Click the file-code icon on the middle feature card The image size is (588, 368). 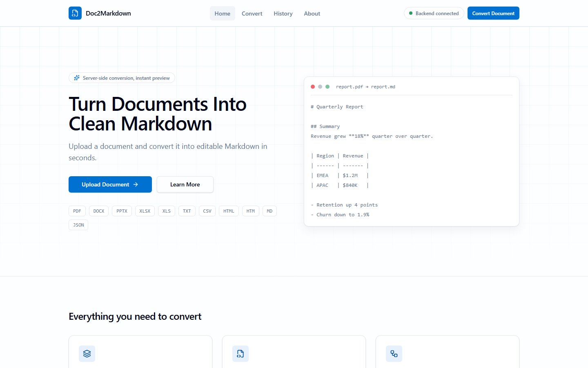pos(241,354)
